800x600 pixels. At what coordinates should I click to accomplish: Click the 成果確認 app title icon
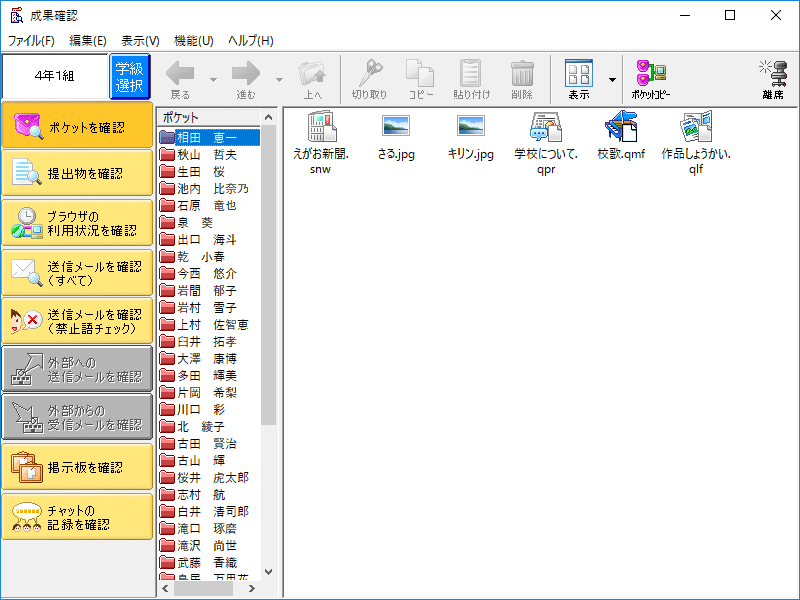[17, 15]
